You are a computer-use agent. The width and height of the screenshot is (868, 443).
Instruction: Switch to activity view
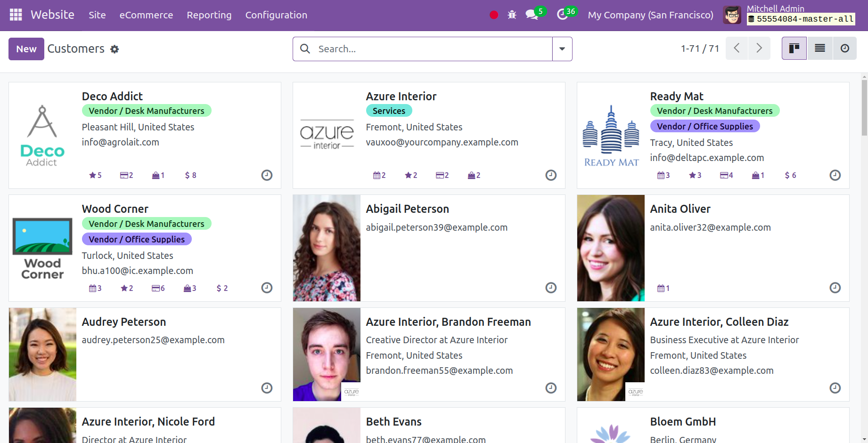844,48
